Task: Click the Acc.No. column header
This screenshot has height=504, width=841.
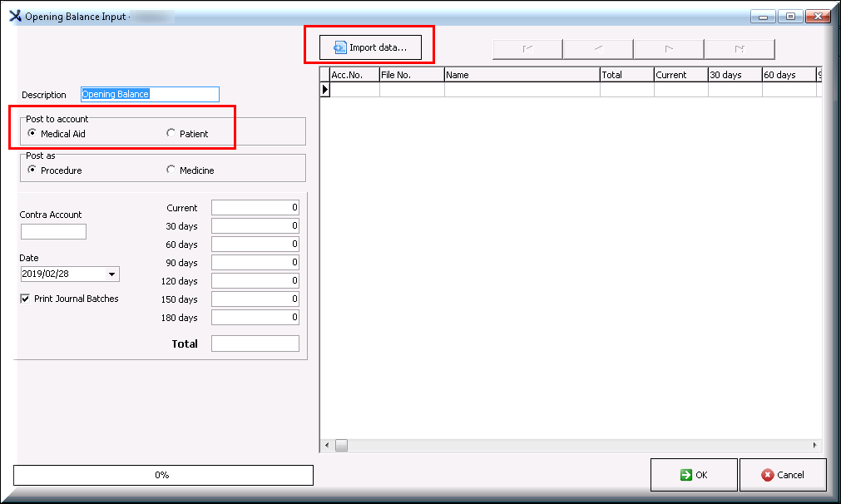Action: coord(354,75)
